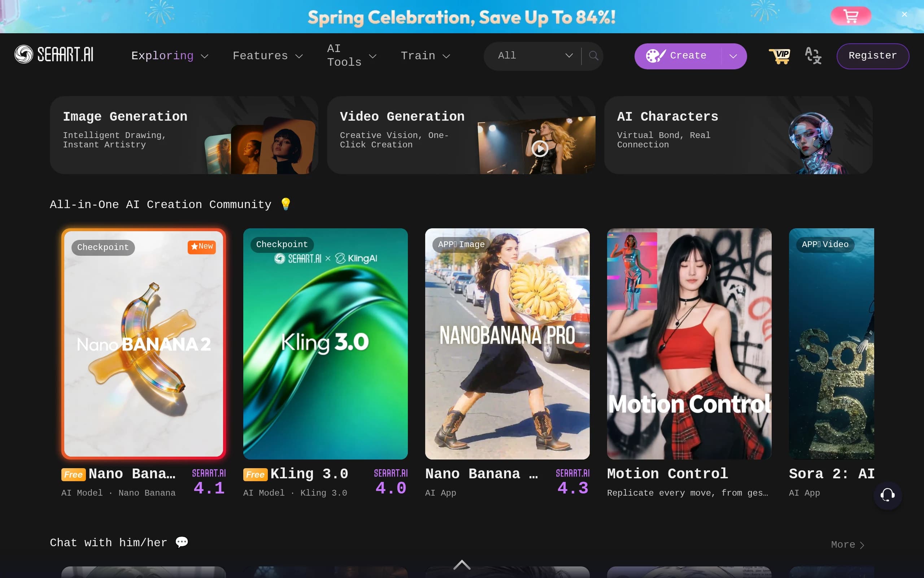Click the lightbulb emoji beside the community heading
The image size is (924, 578).
[x=285, y=204]
